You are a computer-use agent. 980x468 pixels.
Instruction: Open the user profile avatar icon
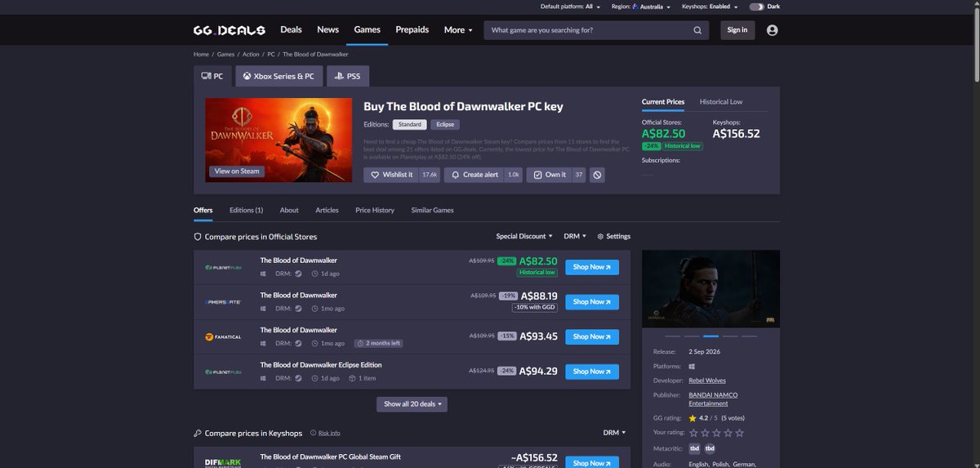point(773,30)
